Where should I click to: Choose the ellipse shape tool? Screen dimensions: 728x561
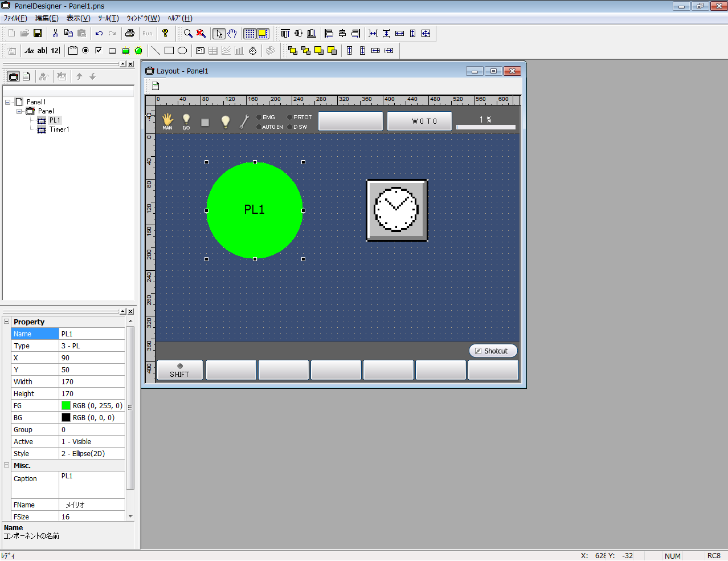[182, 51]
